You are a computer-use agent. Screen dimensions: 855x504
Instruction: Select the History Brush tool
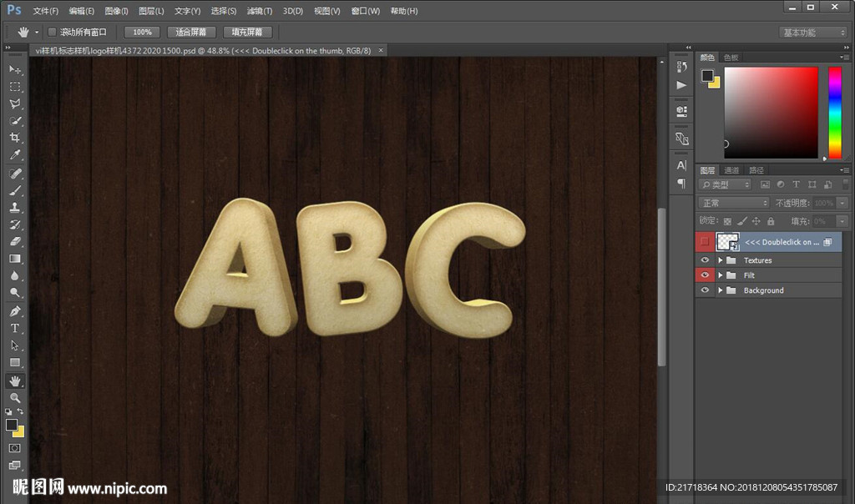[x=15, y=224]
